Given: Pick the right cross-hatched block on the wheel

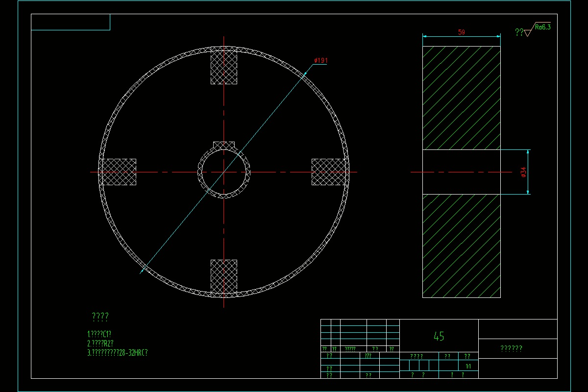Looking at the screenshot, I should click(330, 172).
